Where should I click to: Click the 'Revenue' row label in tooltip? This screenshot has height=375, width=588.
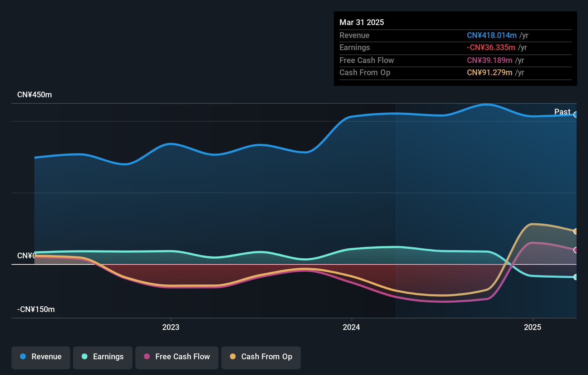click(355, 35)
